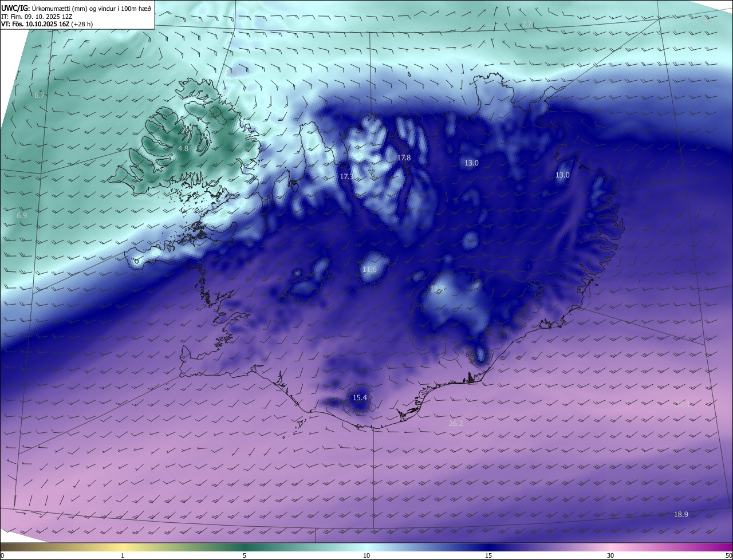Click the colorbar tick label 10

(366, 555)
